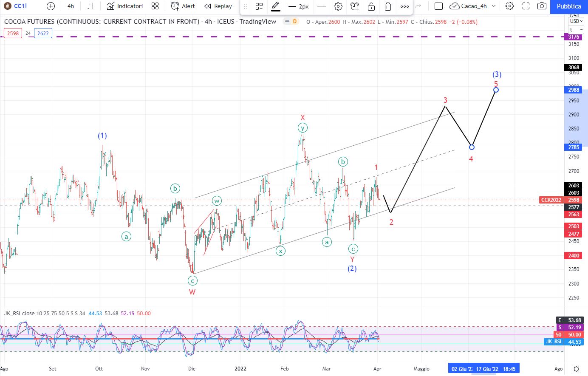Select the (3) wave label
The height and width of the screenshot is (376, 588).
click(x=497, y=74)
